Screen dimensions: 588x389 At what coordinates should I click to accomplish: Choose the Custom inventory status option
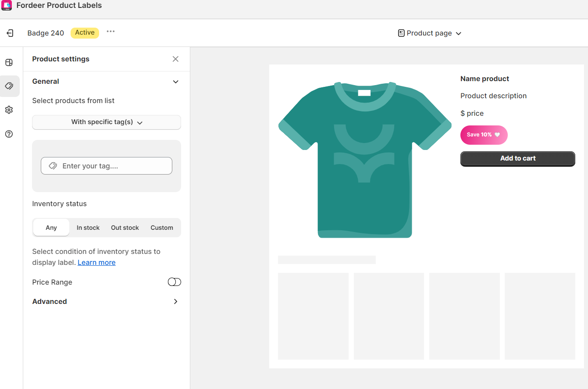162,228
